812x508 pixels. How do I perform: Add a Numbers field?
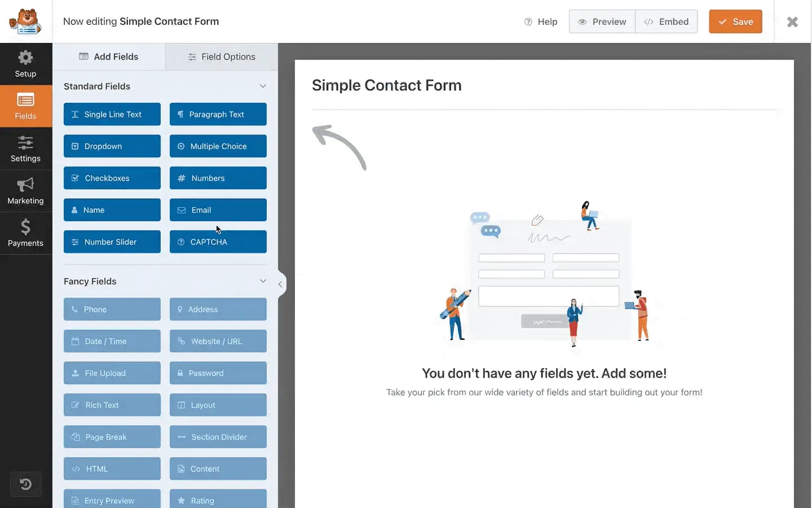(x=218, y=178)
